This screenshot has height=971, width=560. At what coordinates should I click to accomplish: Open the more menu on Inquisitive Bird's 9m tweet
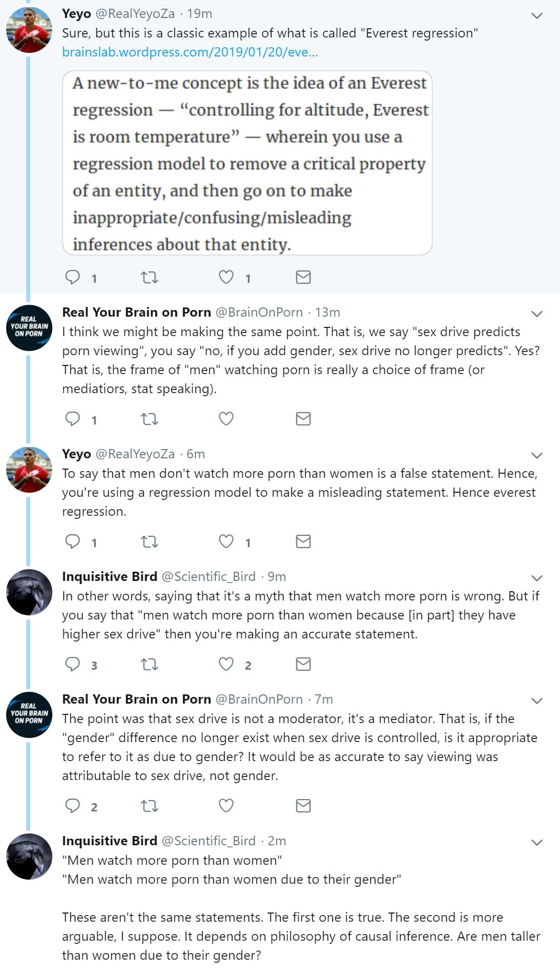pos(536,578)
